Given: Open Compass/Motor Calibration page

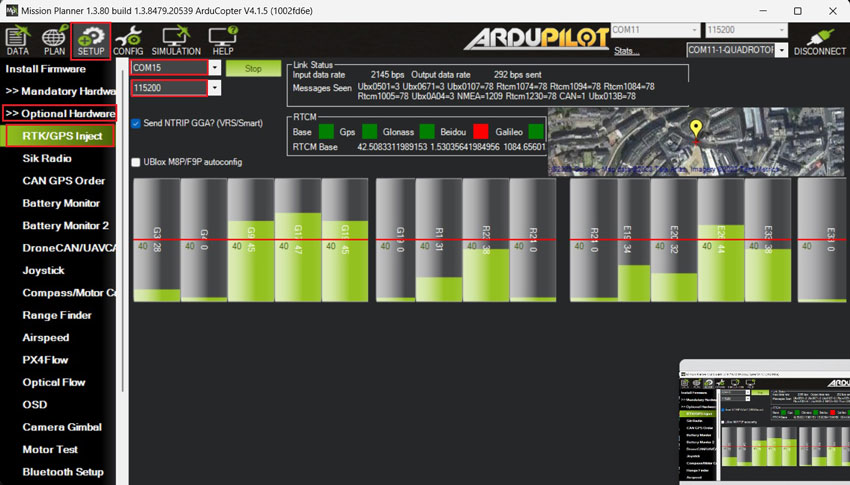Looking at the screenshot, I should [x=69, y=293].
